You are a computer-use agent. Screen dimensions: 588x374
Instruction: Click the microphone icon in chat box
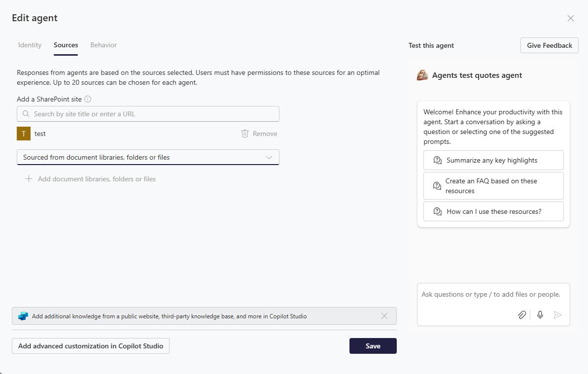[x=540, y=315]
